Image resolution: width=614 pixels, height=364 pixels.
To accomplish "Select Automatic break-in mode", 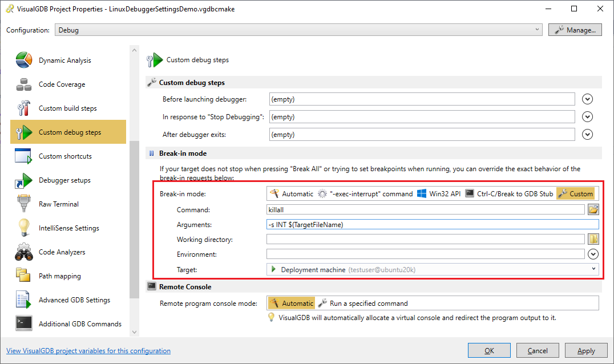I will click(x=292, y=194).
